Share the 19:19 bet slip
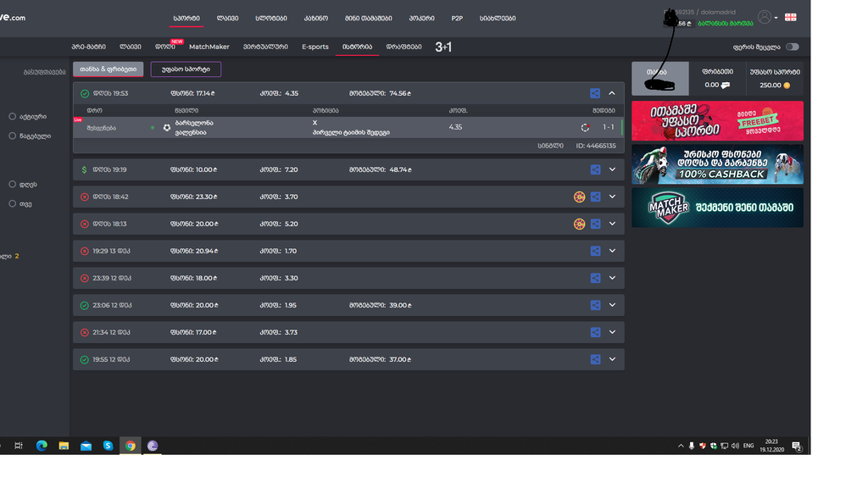Image resolution: width=868 pixels, height=488 pixels. (x=595, y=169)
